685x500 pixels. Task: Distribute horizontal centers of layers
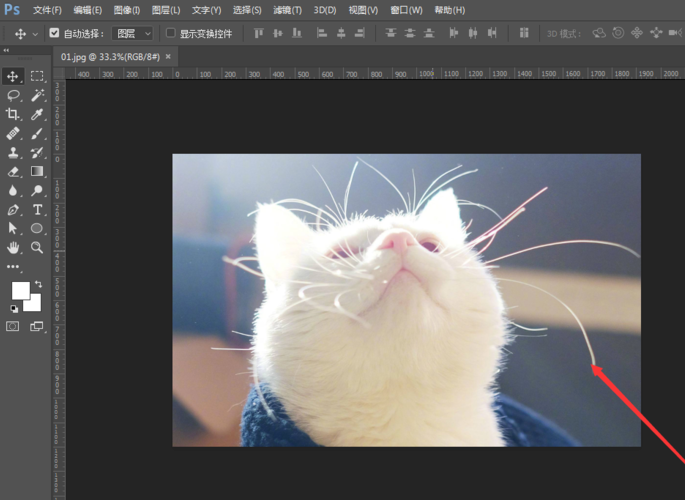tap(473, 33)
